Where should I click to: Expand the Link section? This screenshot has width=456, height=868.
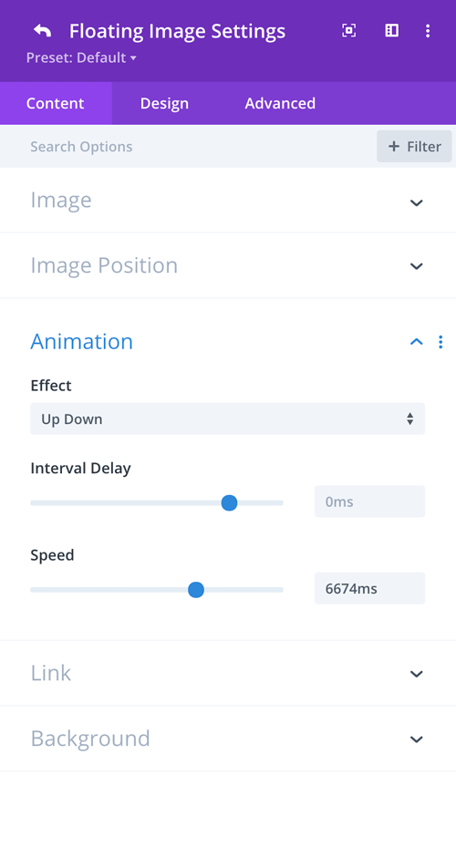tap(228, 673)
